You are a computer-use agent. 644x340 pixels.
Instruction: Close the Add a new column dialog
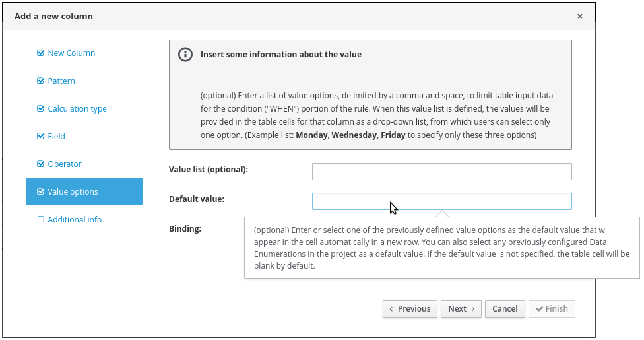click(579, 17)
